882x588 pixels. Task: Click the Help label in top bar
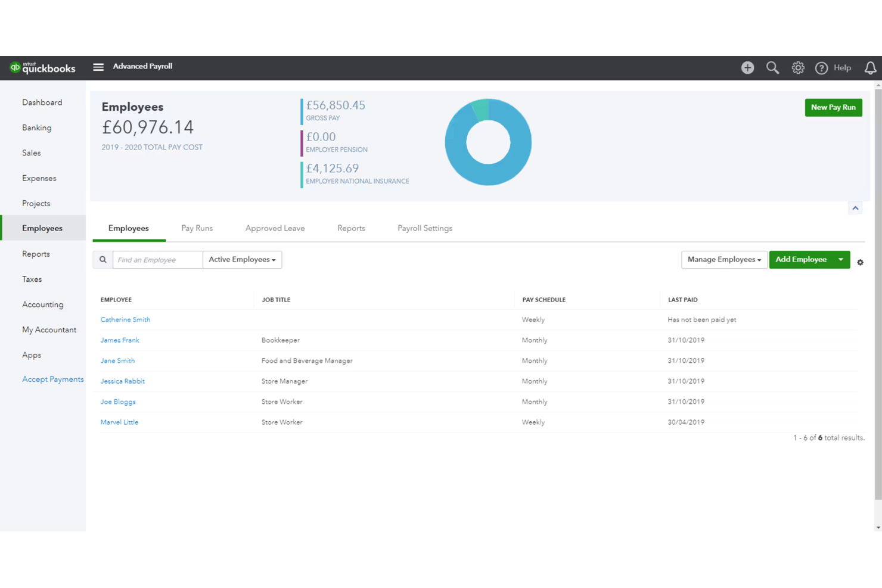click(x=842, y=68)
